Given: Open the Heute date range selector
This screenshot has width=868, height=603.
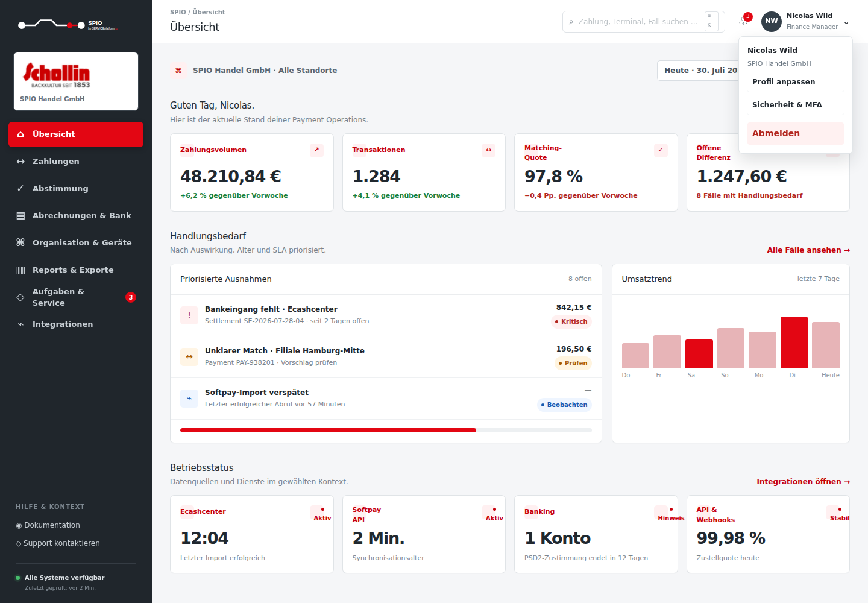Looking at the screenshot, I should click(698, 71).
